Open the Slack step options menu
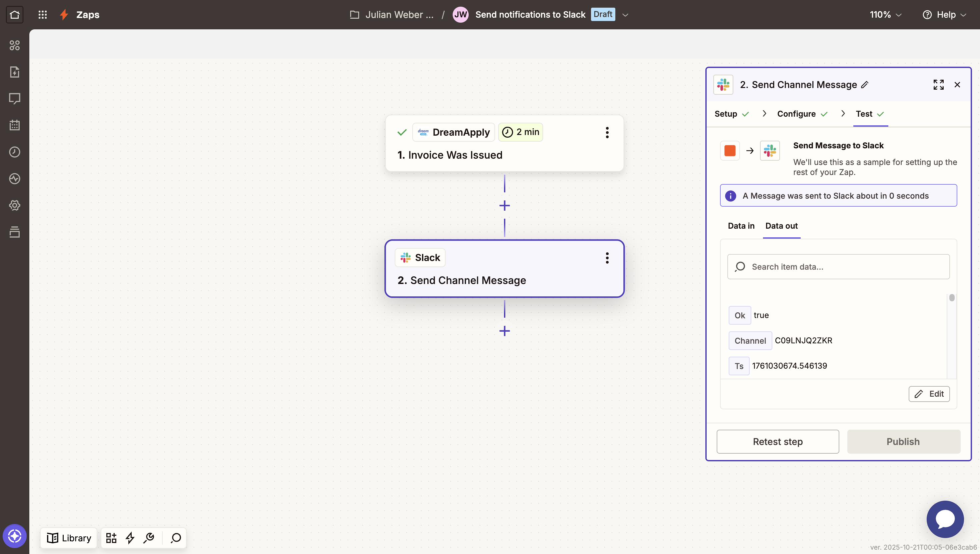This screenshot has width=980, height=554. click(607, 258)
